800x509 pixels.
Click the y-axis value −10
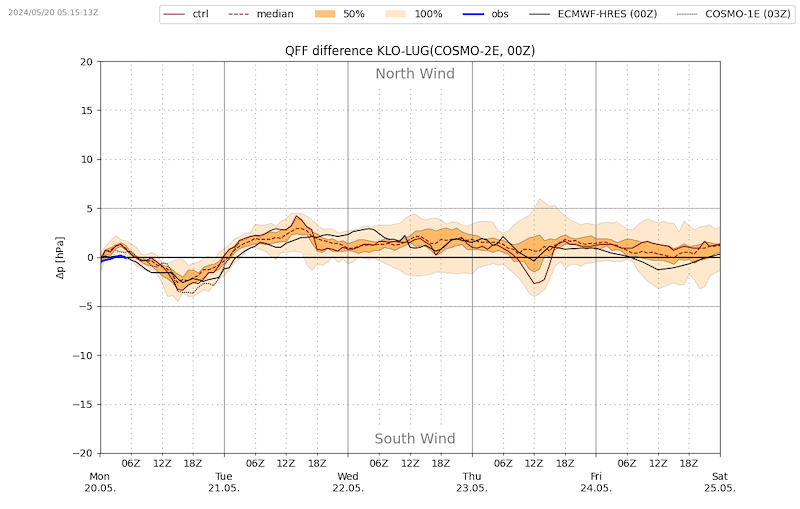point(83,355)
